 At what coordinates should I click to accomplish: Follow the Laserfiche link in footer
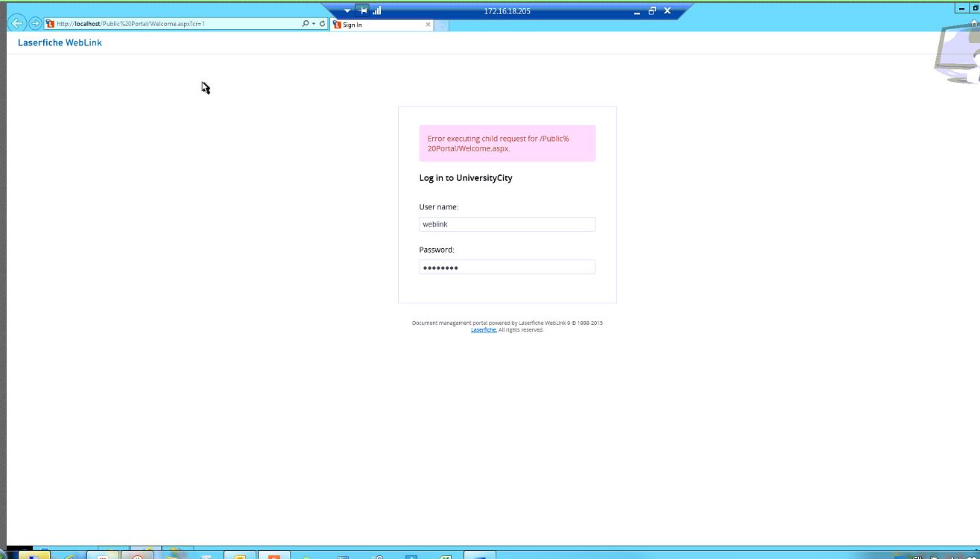pos(484,330)
